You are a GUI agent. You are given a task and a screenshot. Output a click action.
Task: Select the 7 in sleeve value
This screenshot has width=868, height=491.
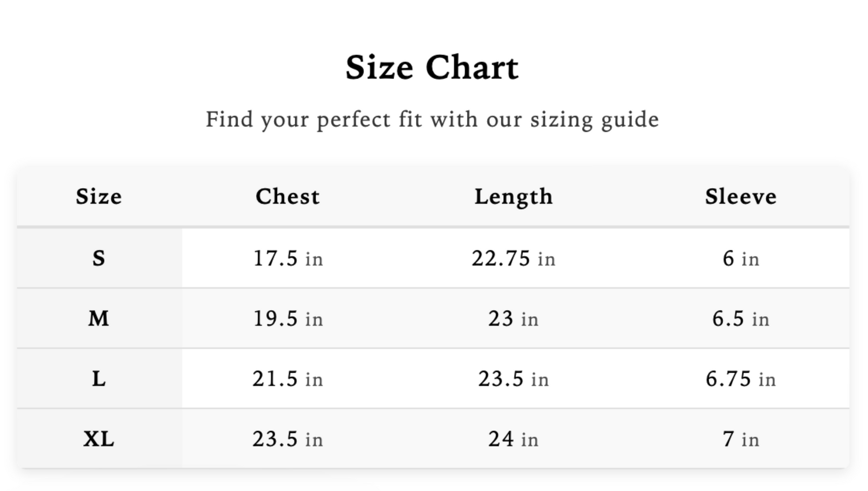tap(740, 439)
